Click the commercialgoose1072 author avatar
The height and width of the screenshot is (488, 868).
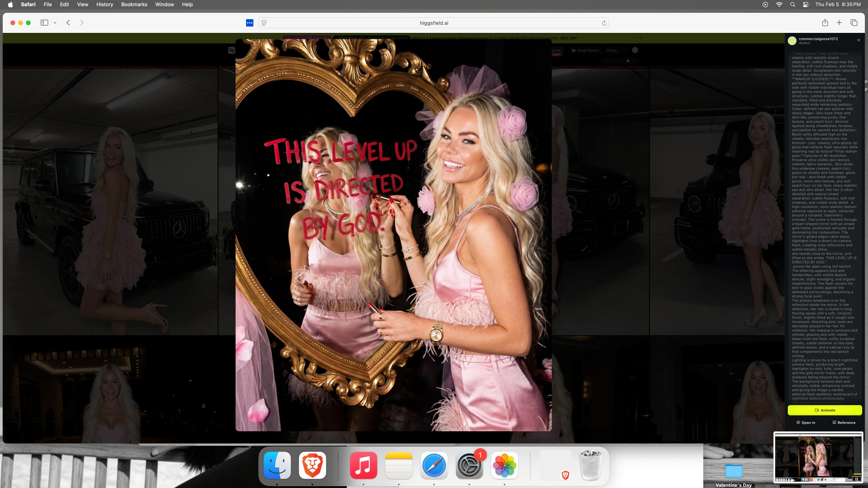pyautogui.click(x=792, y=41)
